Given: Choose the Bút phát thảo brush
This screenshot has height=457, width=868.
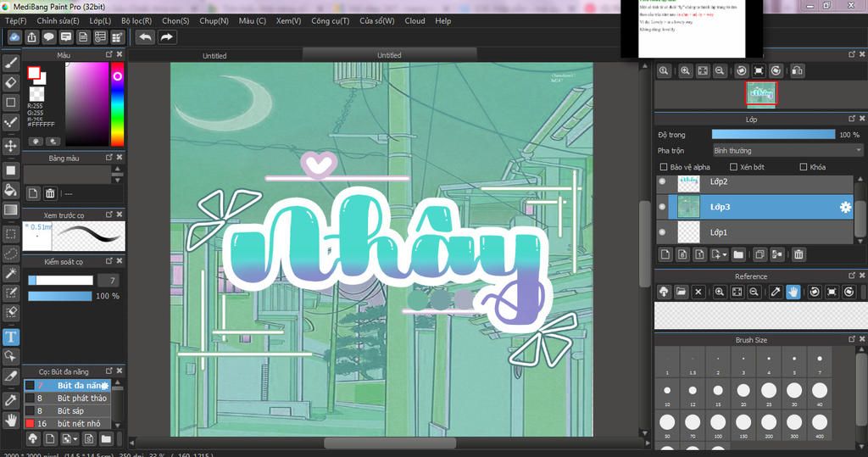Looking at the screenshot, I should [68, 398].
